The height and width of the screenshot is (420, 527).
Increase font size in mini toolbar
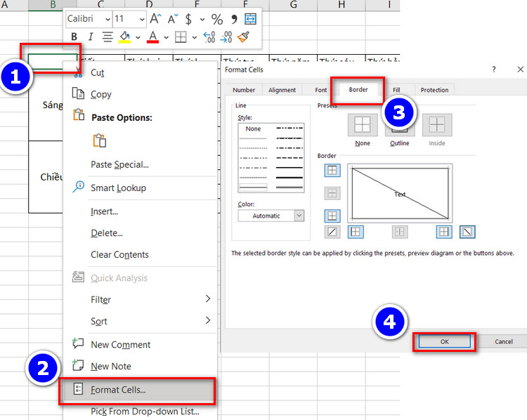[155, 19]
